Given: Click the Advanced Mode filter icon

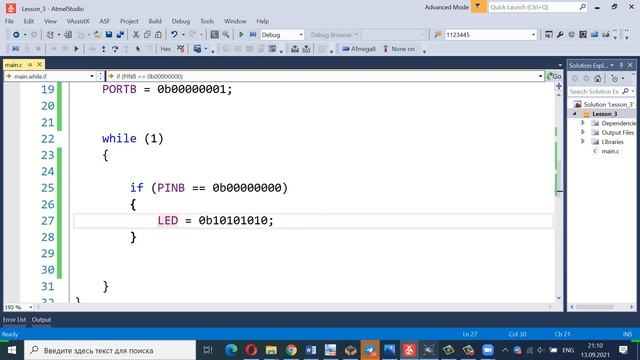Looking at the screenshot, I should pos(478,7).
